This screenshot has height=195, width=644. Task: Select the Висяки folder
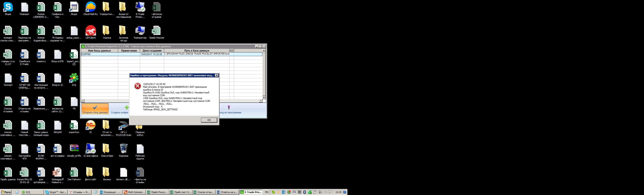[107, 174]
